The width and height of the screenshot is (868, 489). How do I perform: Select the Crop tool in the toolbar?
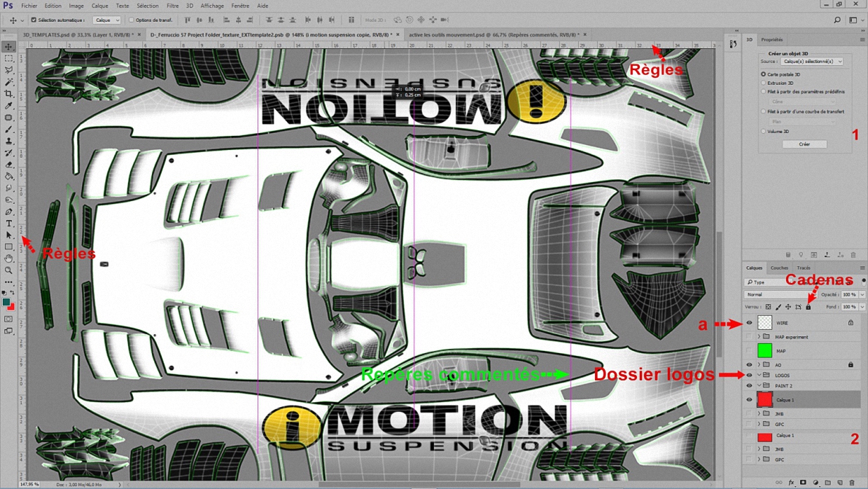[x=9, y=94]
